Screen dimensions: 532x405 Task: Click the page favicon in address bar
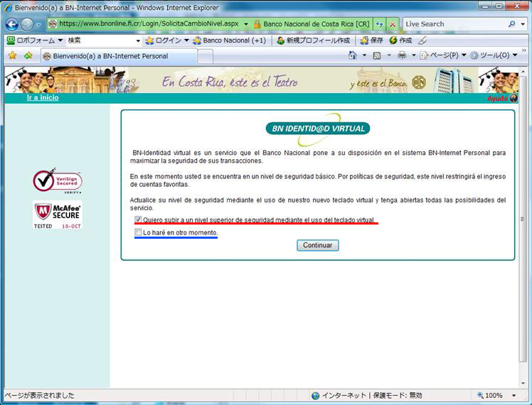point(52,23)
